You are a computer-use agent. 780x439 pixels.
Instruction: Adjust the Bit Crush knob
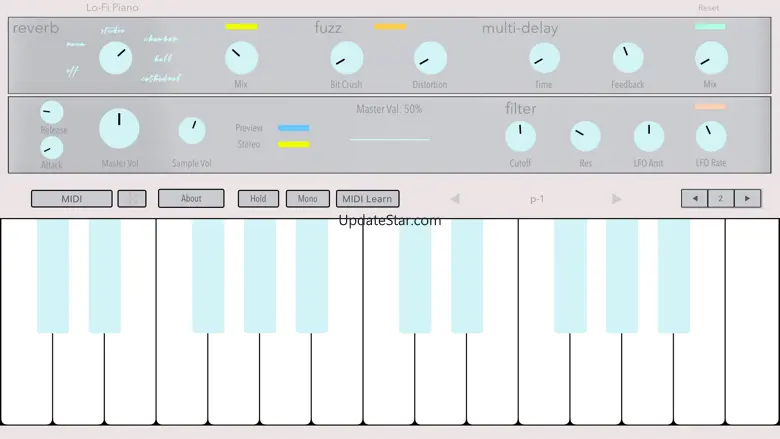[347, 58]
